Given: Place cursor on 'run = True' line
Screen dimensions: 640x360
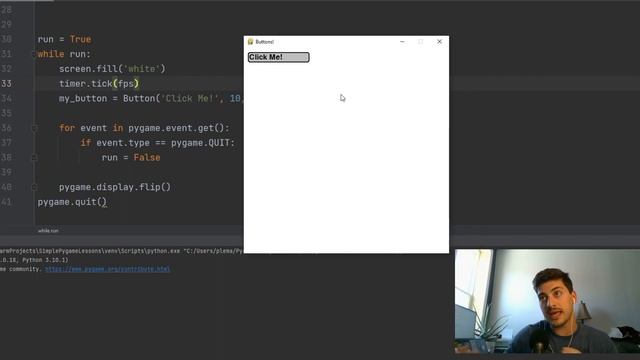Looking at the screenshot, I should (x=64, y=40).
